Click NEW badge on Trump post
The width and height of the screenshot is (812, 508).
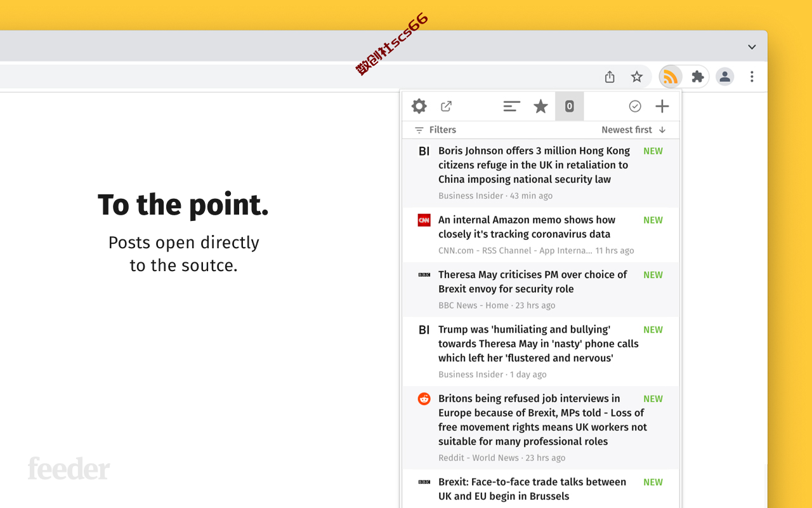pos(653,330)
